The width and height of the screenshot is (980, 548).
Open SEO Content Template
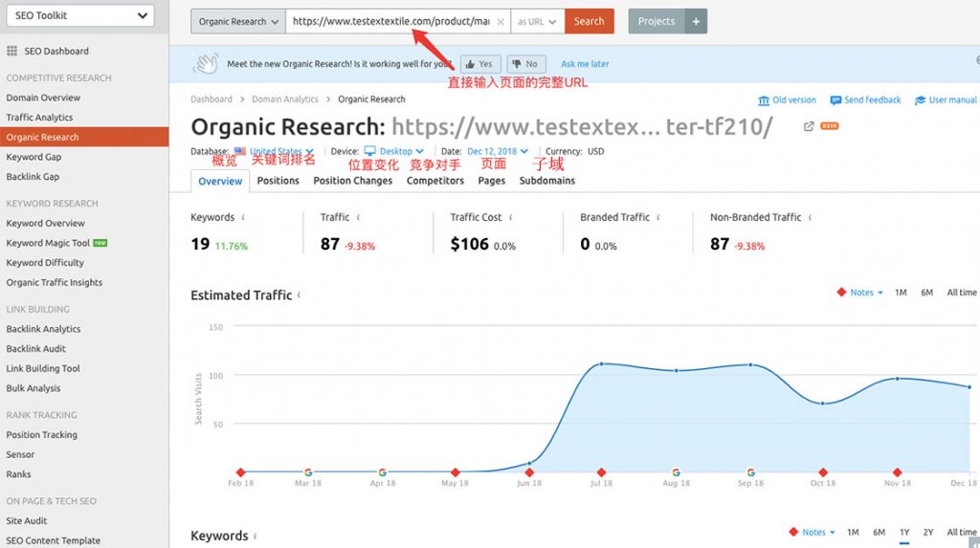(x=54, y=540)
